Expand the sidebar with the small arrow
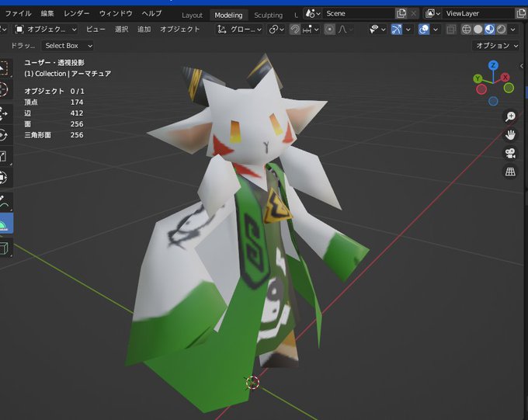The height and width of the screenshot is (420, 528). [x=522, y=66]
